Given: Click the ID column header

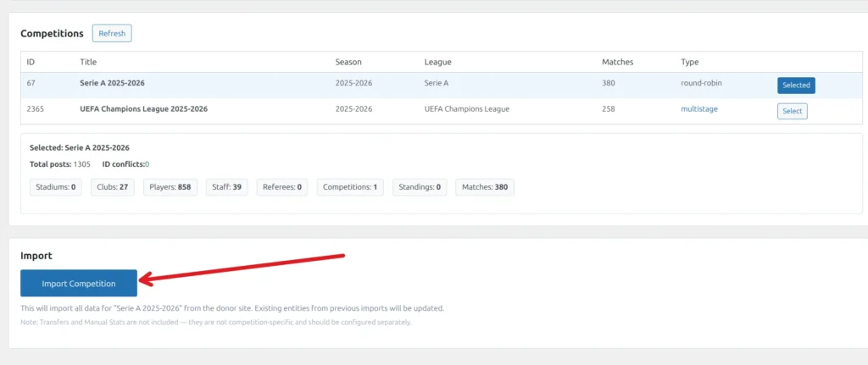Looking at the screenshot, I should pyautogui.click(x=31, y=62).
